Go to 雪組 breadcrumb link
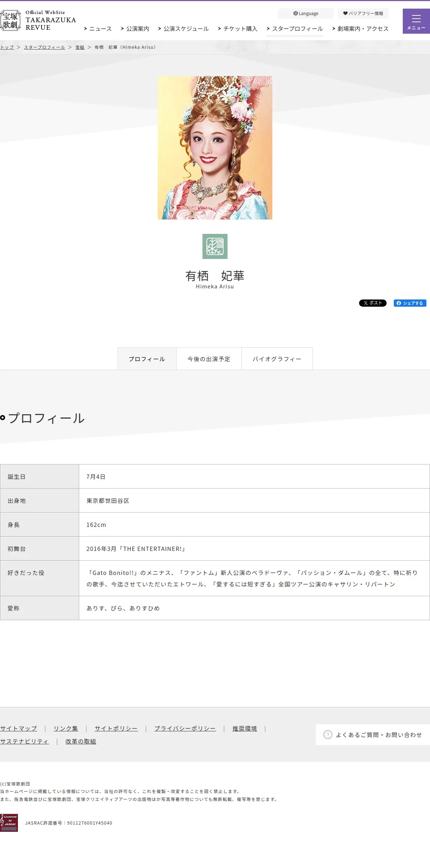The height and width of the screenshot is (868, 430). point(80,47)
